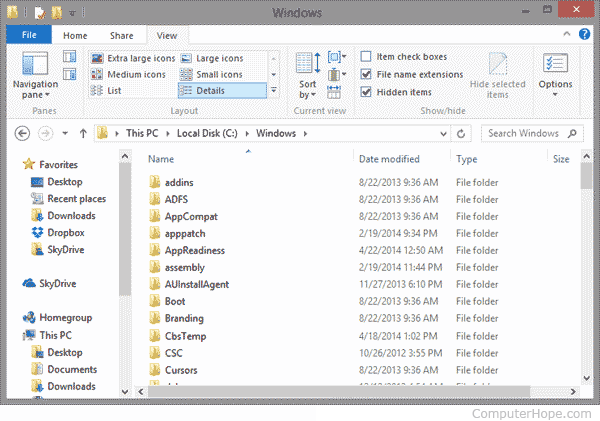Toggle the Details pane icon
Viewport: 600px width, 421px height.
click(70, 74)
